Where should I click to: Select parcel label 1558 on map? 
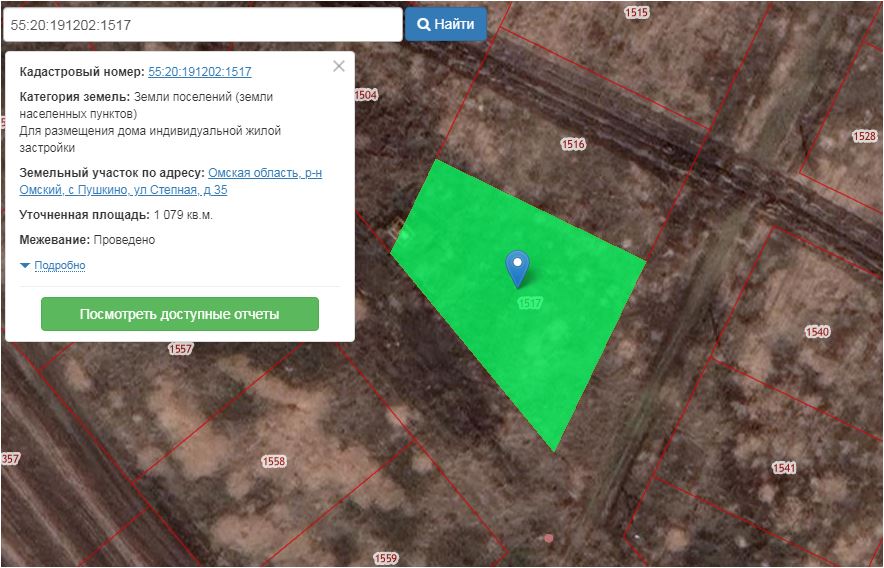[x=273, y=461]
